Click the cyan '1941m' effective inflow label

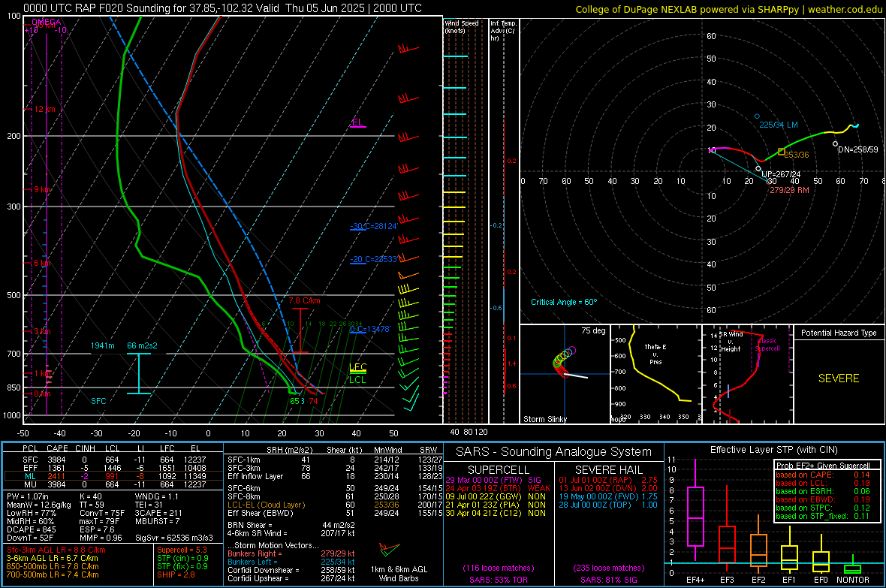102,345
